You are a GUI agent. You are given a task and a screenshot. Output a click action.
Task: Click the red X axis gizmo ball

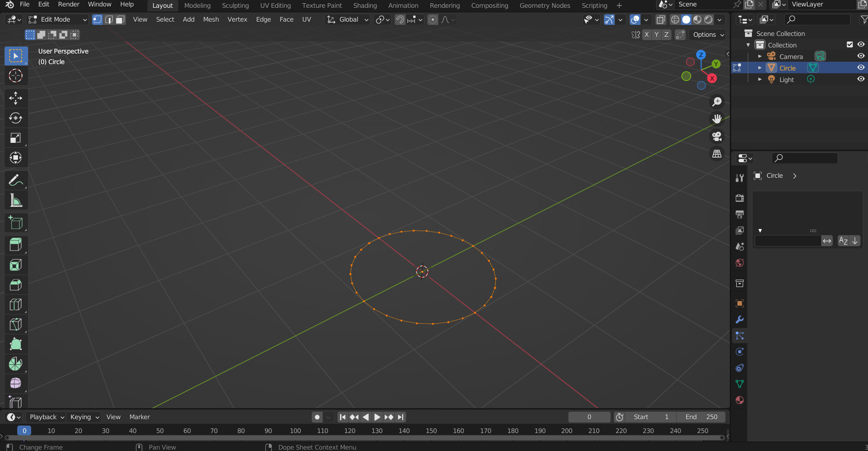[712, 78]
